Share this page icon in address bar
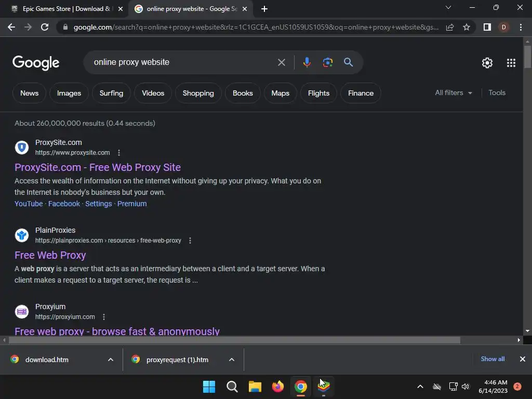 [x=450, y=27]
